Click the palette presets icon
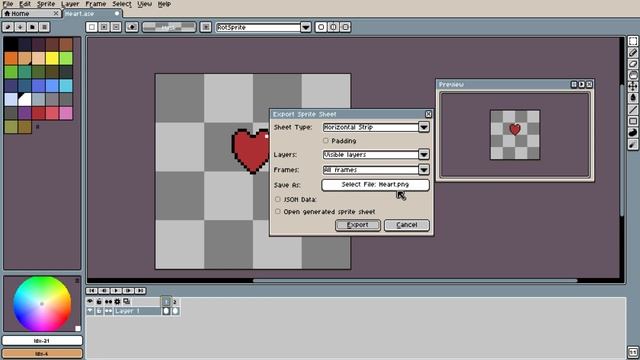 tap(32, 27)
